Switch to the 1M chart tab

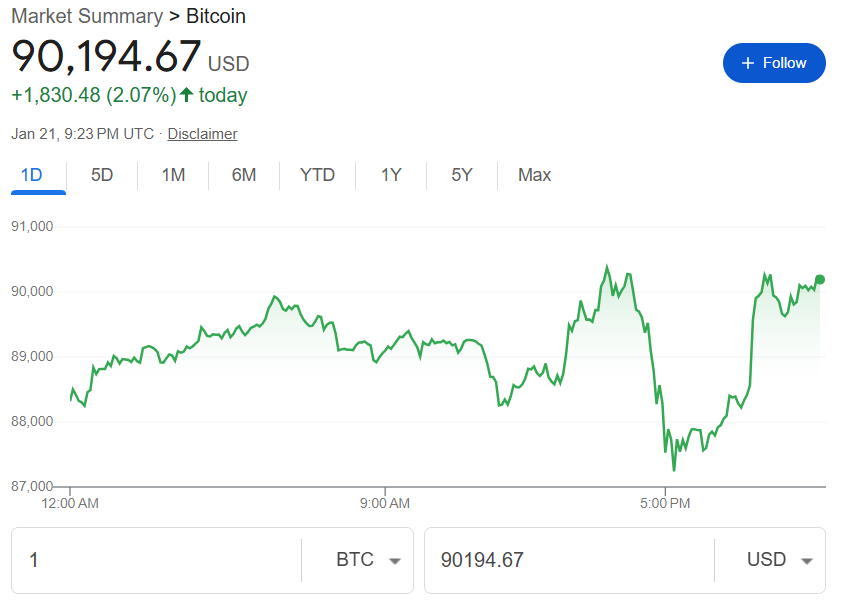click(173, 175)
